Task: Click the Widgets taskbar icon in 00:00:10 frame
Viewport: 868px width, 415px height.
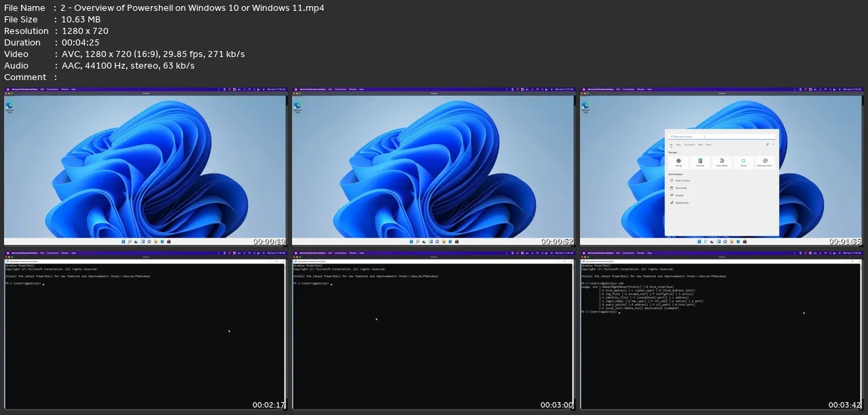Action: 143,241
